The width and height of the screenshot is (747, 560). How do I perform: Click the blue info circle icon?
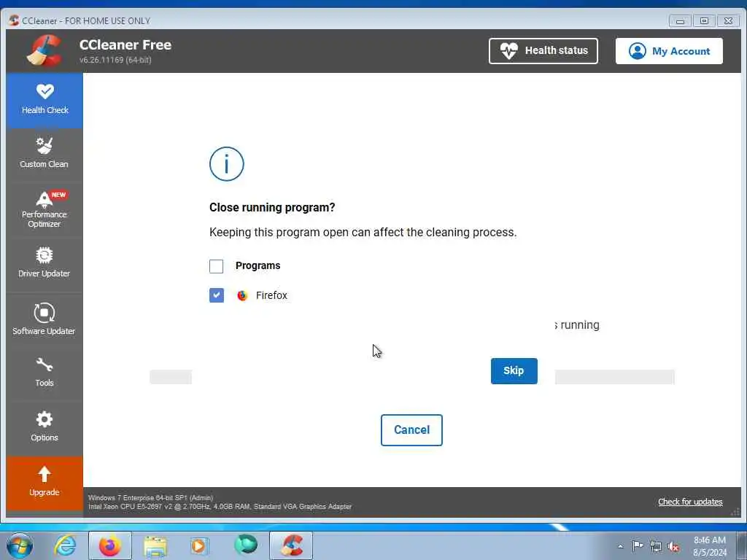227,164
